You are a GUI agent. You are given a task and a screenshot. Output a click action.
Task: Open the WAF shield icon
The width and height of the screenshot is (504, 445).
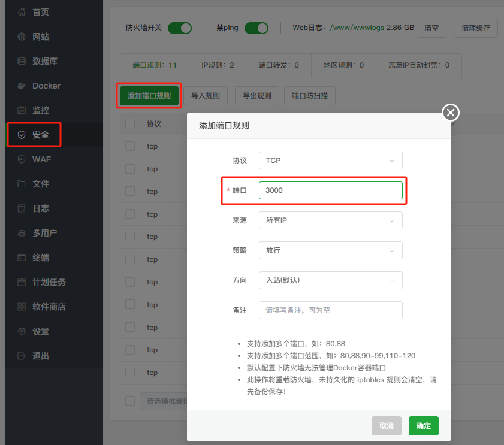click(22, 159)
